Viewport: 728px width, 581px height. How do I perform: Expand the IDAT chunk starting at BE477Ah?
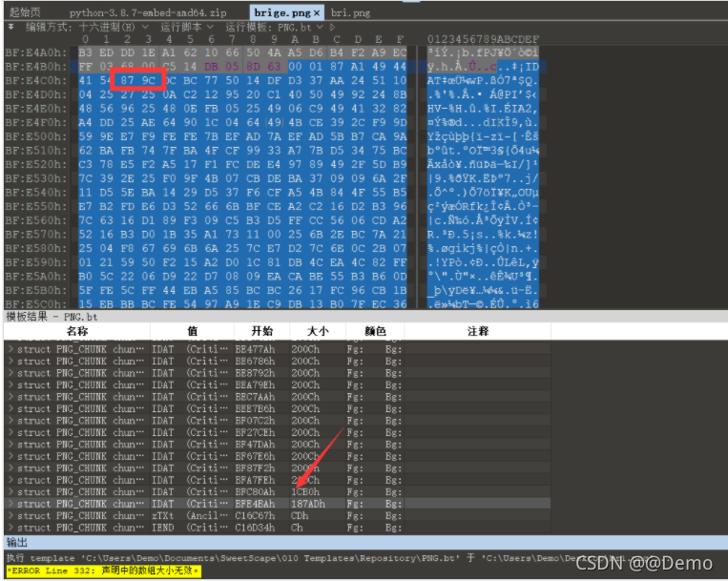click(x=10, y=349)
